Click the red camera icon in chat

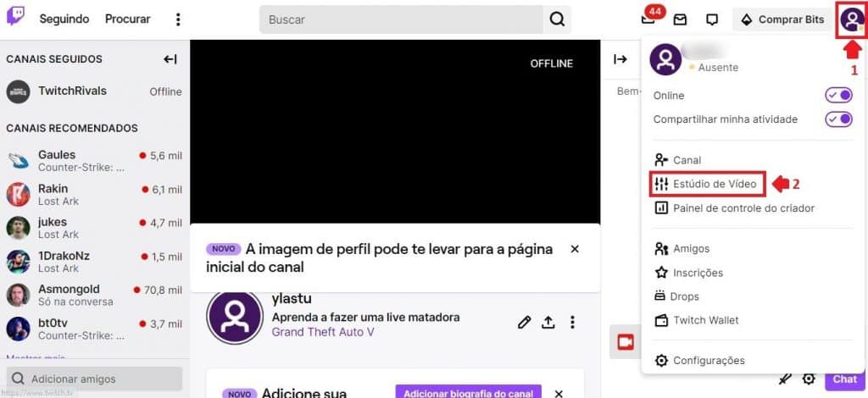click(626, 342)
